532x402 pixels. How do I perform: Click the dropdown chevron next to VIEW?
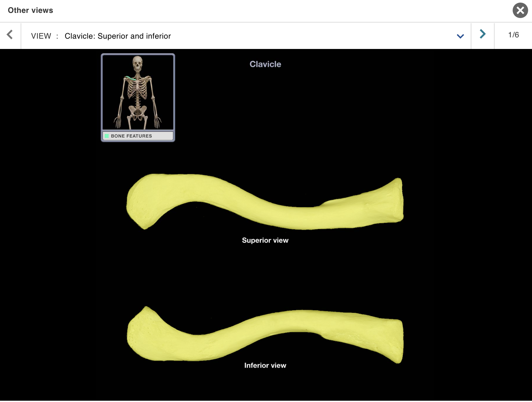click(460, 36)
